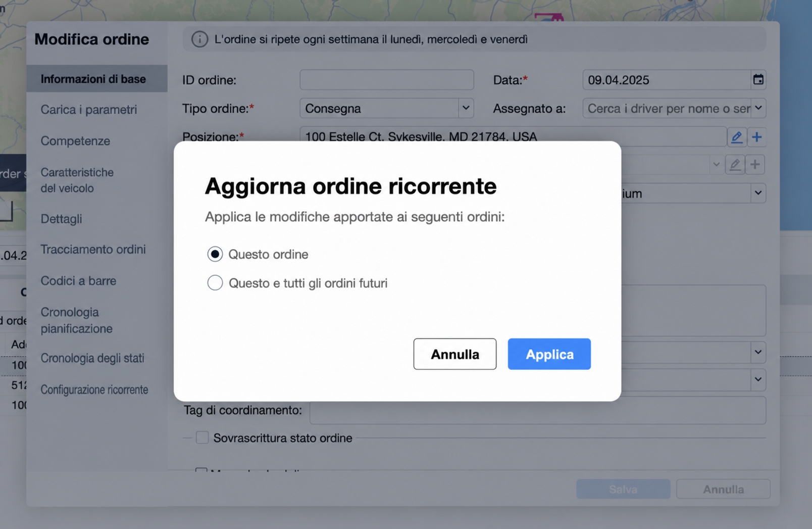Open the calendar icon in Data field
This screenshot has height=529, width=812.
(x=758, y=80)
